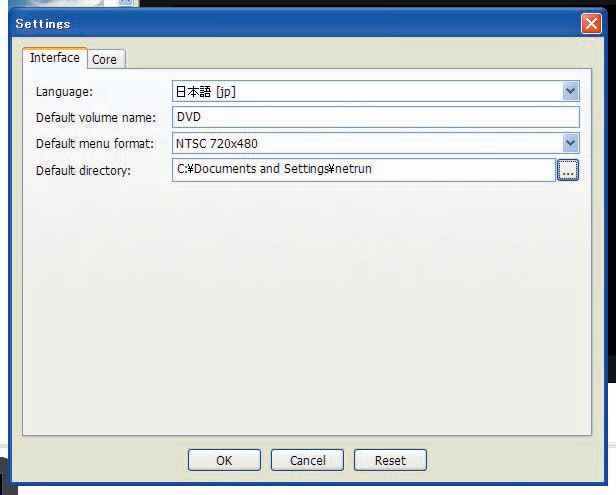The height and width of the screenshot is (495, 616).
Task: Select the Interface tab
Action: [55, 58]
